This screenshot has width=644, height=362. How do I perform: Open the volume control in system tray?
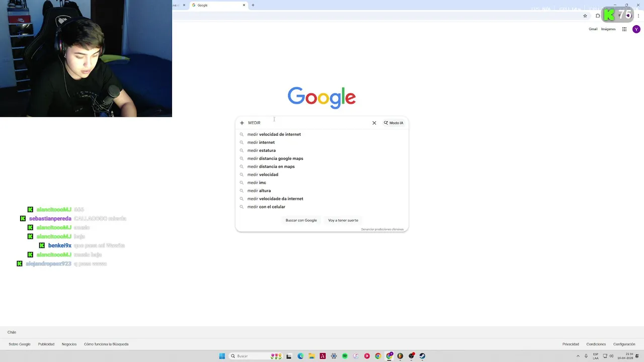click(x=611, y=356)
